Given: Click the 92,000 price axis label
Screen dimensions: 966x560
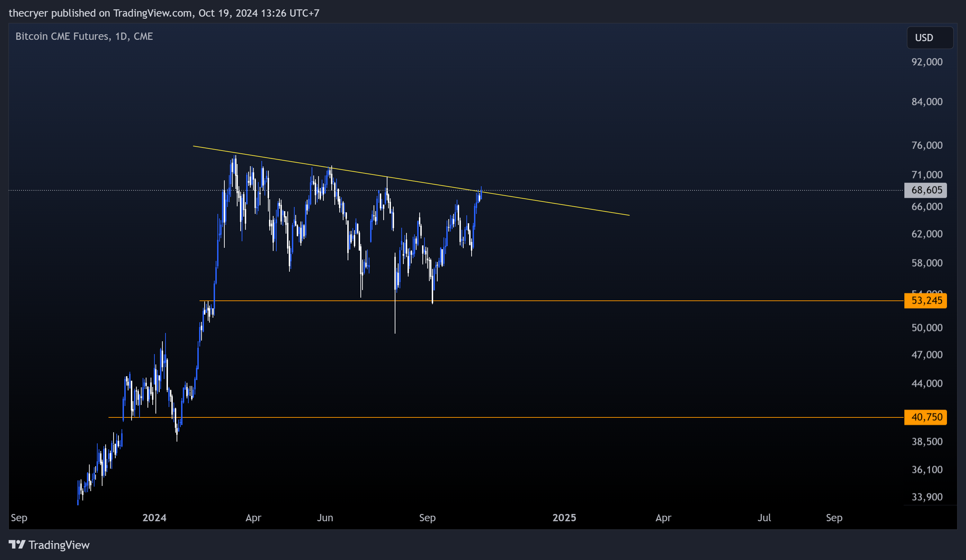Looking at the screenshot, I should (x=927, y=62).
